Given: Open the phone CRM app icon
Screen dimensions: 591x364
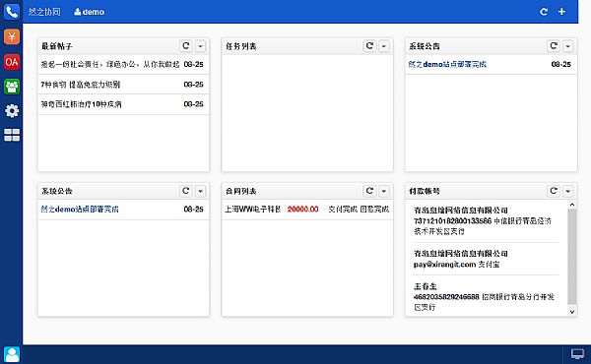Looking at the screenshot, I should click(12, 12).
